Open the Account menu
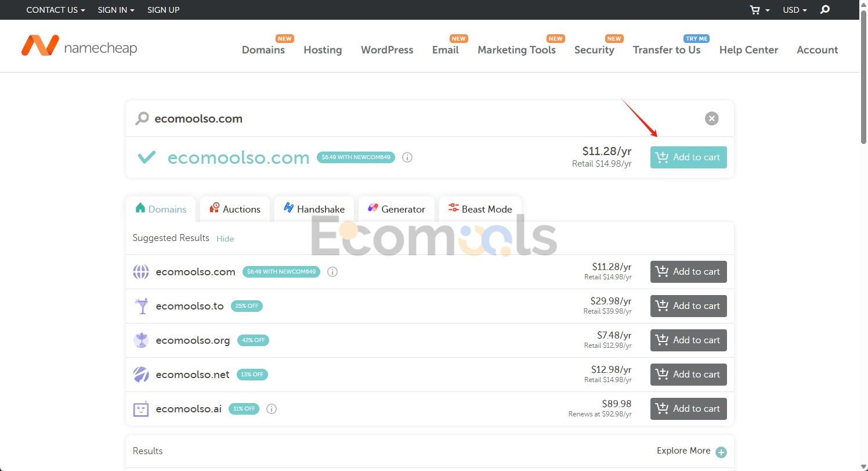The height and width of the screenshot is (471, 868). click(817, 50)
